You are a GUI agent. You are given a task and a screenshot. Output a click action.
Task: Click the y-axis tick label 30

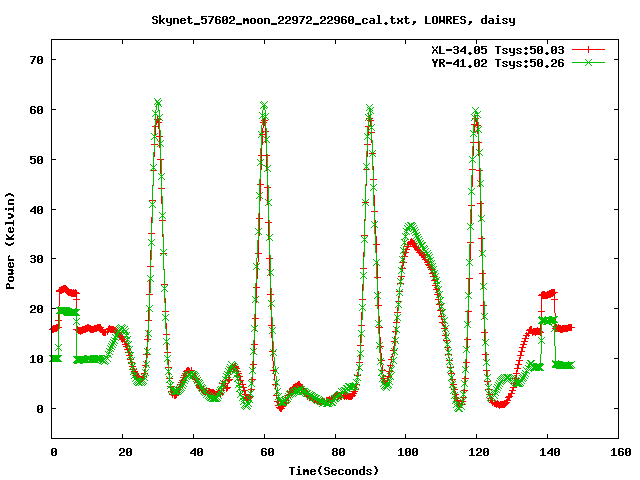click(x=36, y=259)
